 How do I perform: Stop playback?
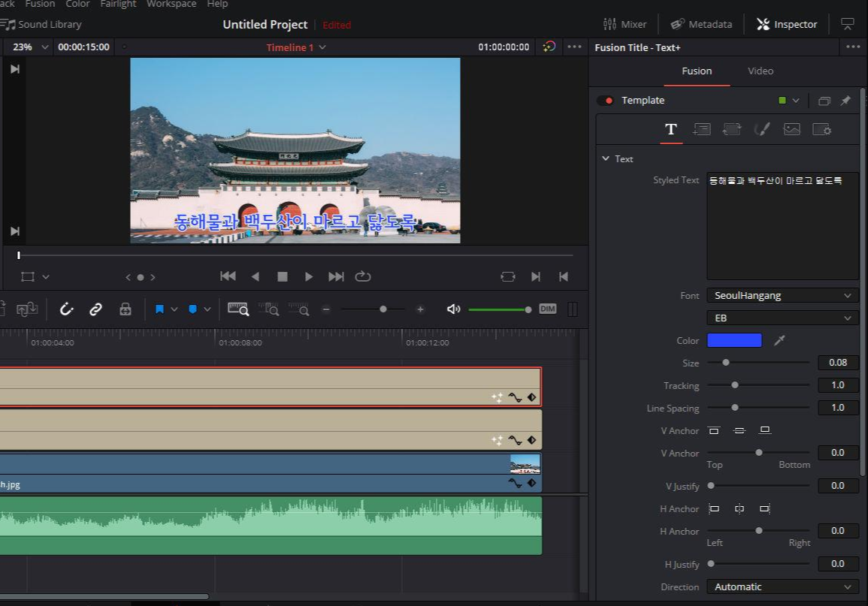pyautogui.click(x=283, y=276)
